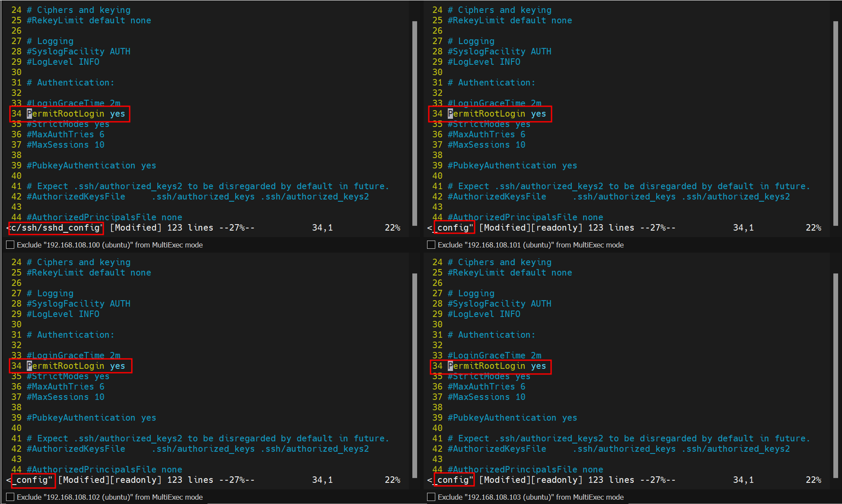
Task: Click PermitRootLogin yes in top-right terminal
Action: pos(497,114)
